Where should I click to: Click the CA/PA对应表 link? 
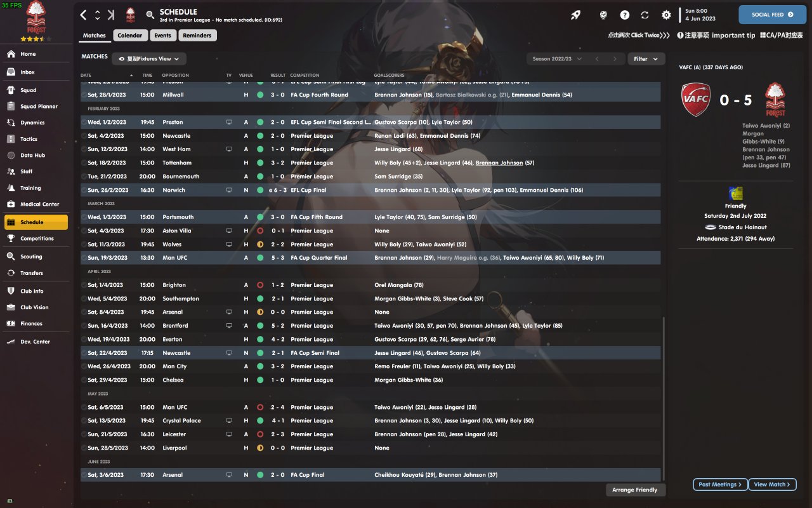click(x=781, y=36)
